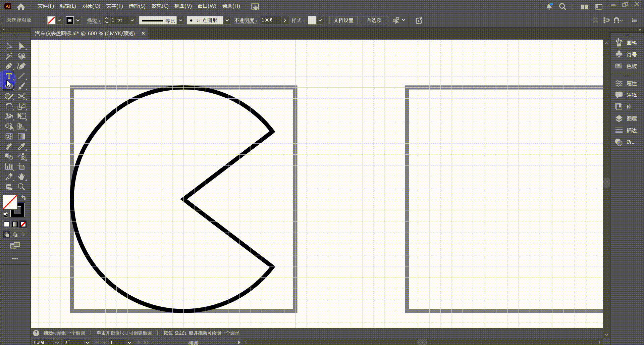Open the 效果(C) menu
This screenshot has height=345, width=644.
(x=160, y=6)
